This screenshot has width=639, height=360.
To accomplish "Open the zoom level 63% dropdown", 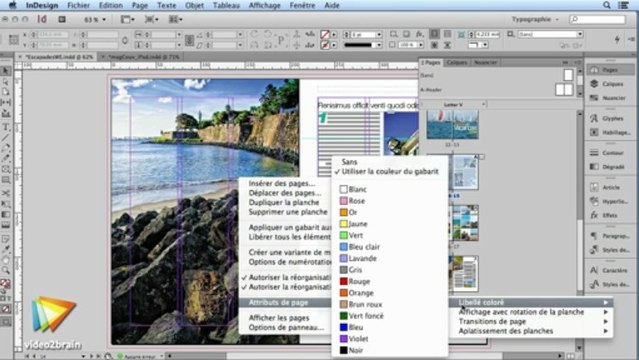I will click(x=95, y=20).
